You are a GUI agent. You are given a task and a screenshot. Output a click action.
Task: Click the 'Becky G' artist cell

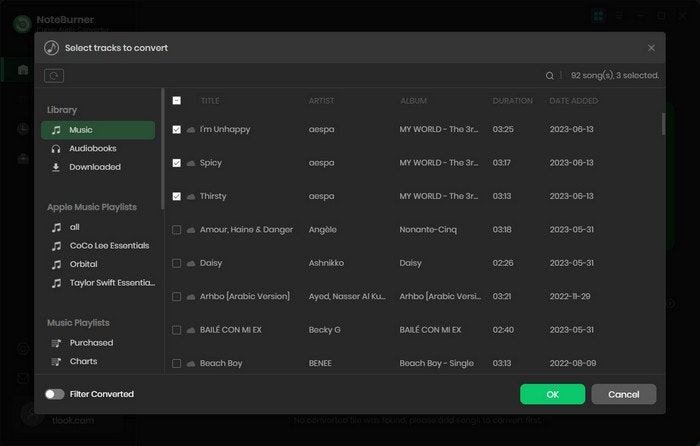click(325, 330)
